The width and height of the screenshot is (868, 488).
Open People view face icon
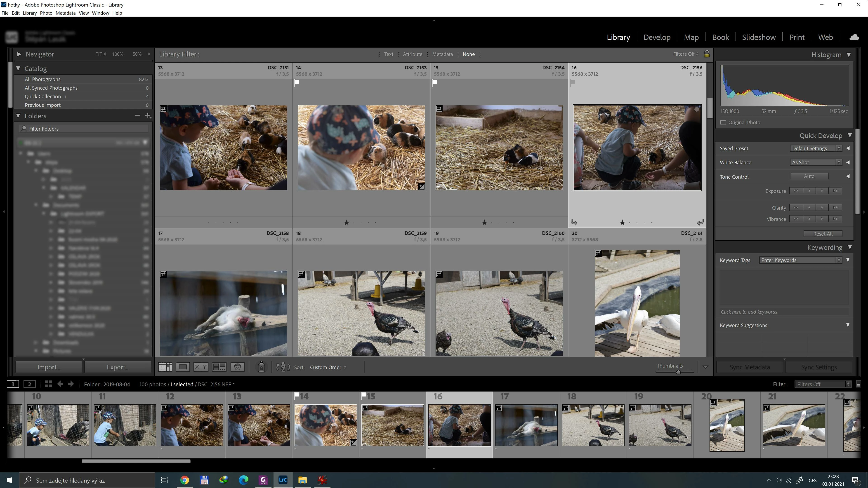[x=238, y=367]
